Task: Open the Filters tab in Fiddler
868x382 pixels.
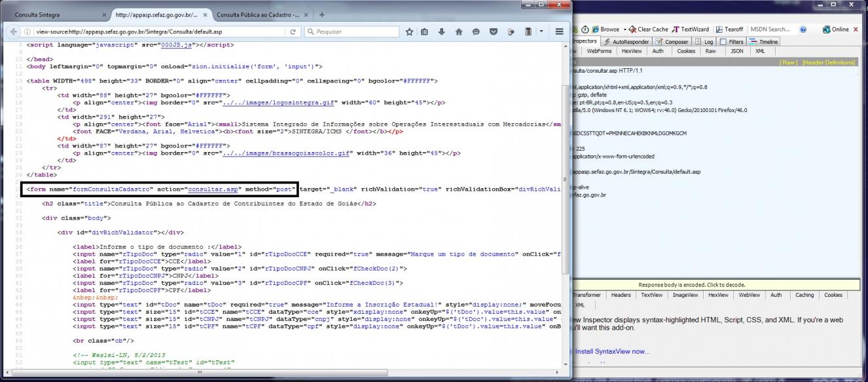Action: coord(731,41)
